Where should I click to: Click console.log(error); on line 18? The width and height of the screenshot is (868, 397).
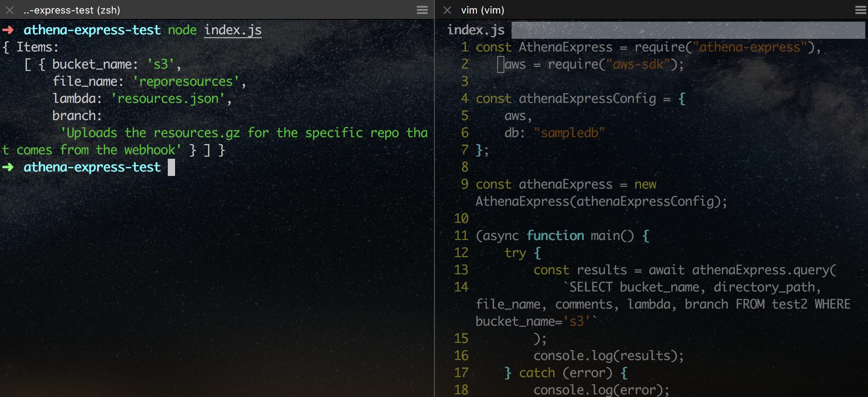(601, 390)
